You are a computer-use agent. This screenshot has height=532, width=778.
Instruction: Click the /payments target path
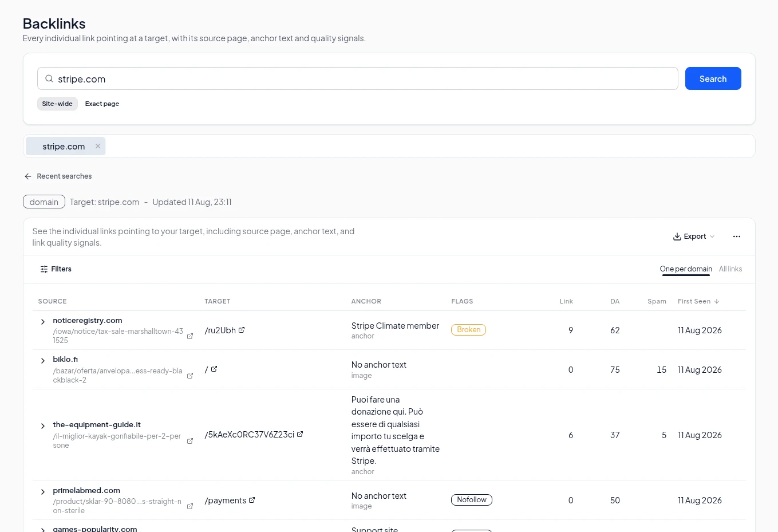tap(226, 501)
